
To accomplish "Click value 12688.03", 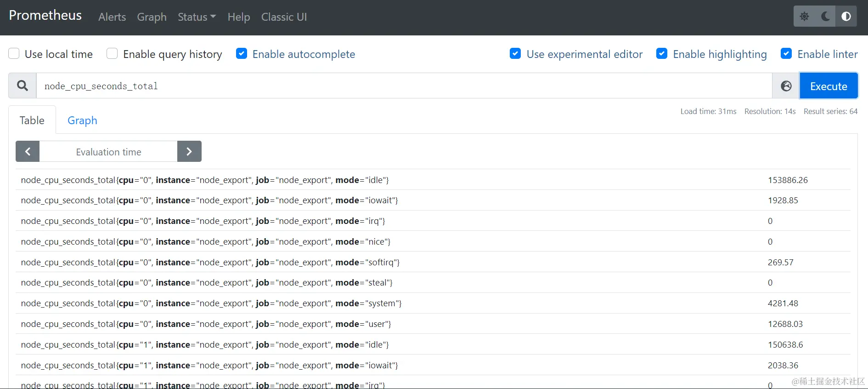I will 785,324.
